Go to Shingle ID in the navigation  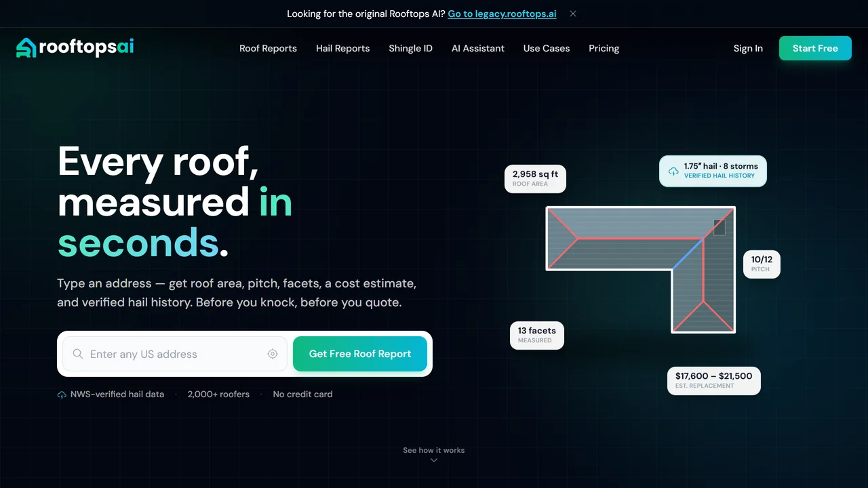tap(410, 48)
